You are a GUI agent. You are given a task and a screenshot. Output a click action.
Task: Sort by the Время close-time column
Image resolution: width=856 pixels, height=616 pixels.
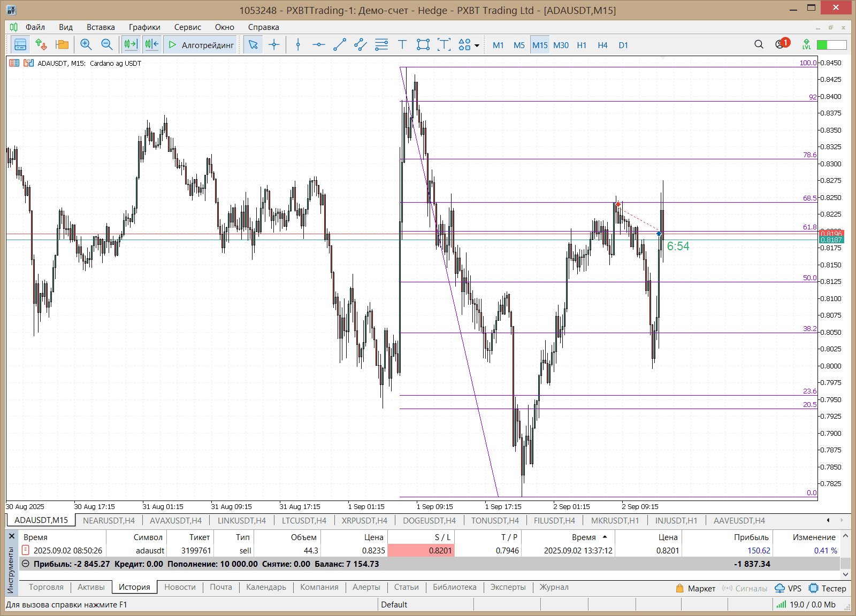click(x=583, y=537)
